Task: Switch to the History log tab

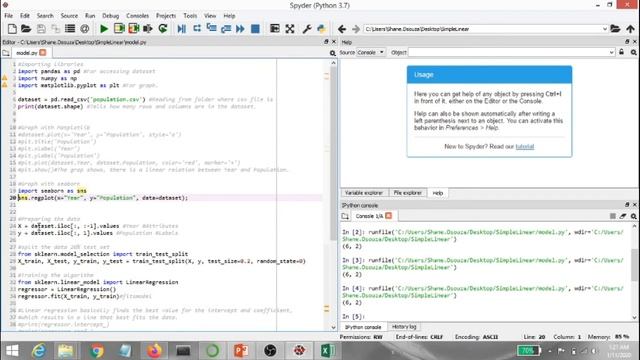Action: (404, 327)
